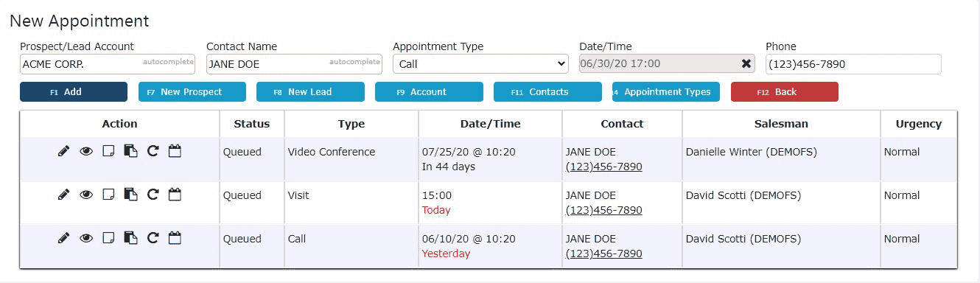Clear the Date/Time field with X
The width and height of the screenshot is (980, 283).
coord(746,64)
